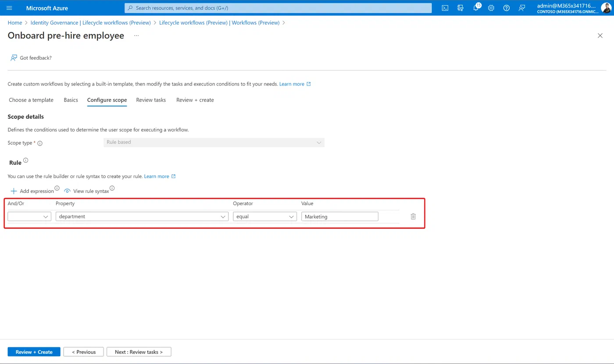The height and width of the screenshot is (364, 614).
Task: Select the Configure scope tab
Action: pos(107,100)
